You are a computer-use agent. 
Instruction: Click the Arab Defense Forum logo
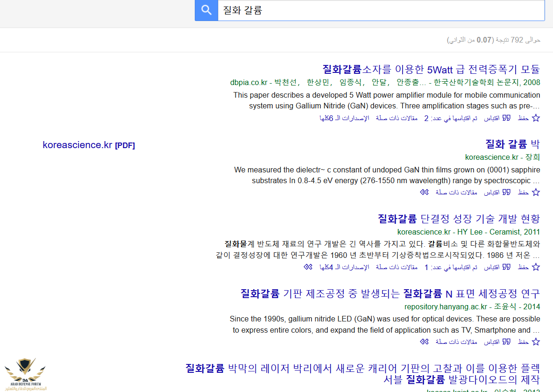(x=26, y=374)
